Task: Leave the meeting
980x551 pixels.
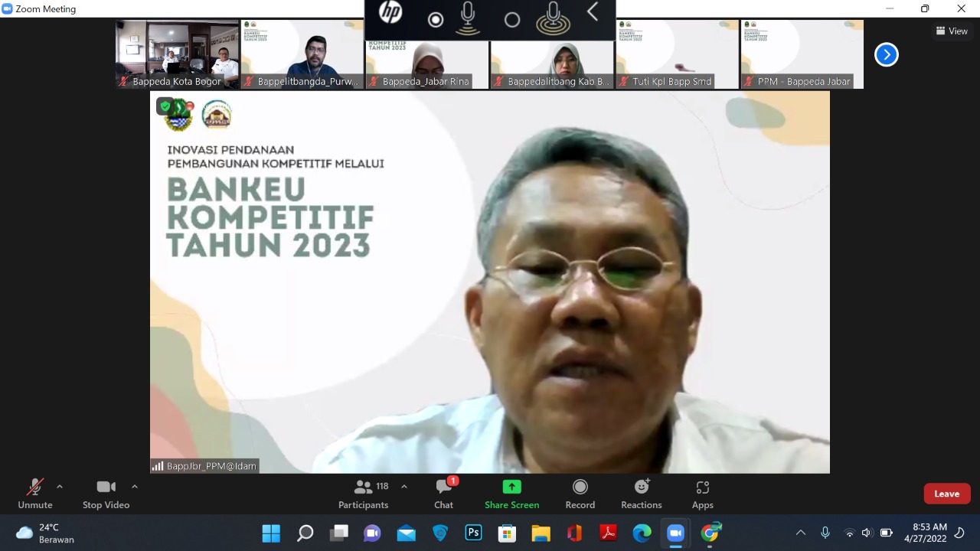Action: 946,494
